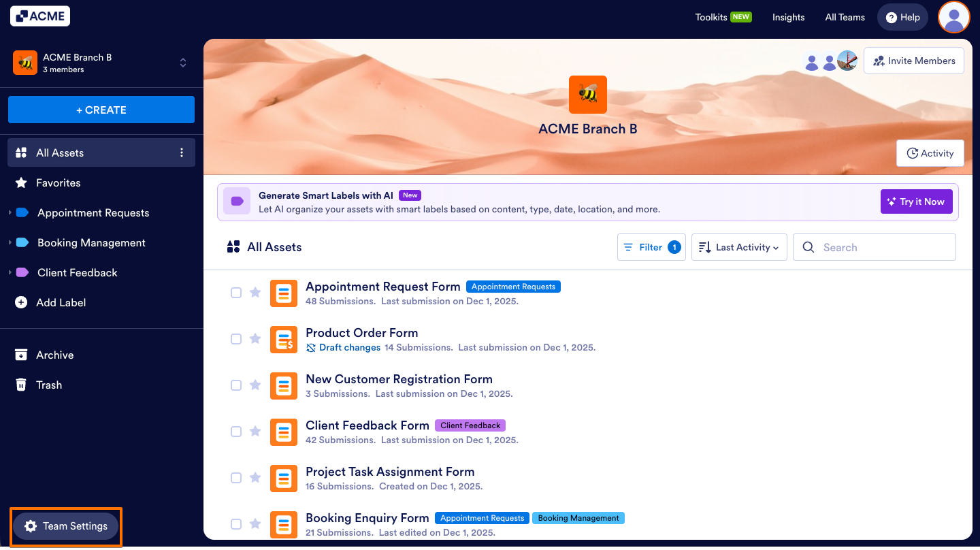Star the Product Order Form
Image resolution: width=980 pixels, height=550 pixels.
point(255,339)
